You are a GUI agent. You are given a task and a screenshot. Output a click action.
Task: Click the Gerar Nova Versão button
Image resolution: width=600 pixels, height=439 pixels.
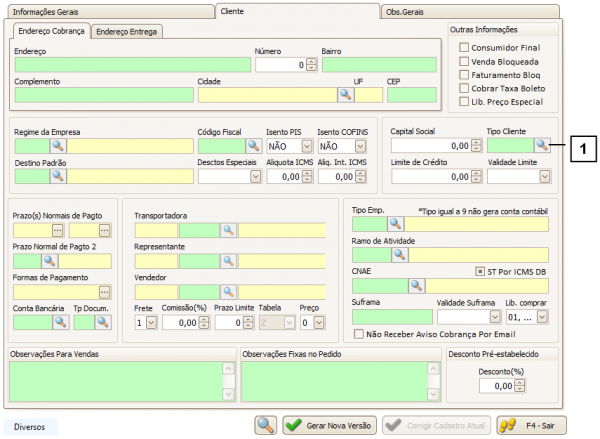point(329,425)
